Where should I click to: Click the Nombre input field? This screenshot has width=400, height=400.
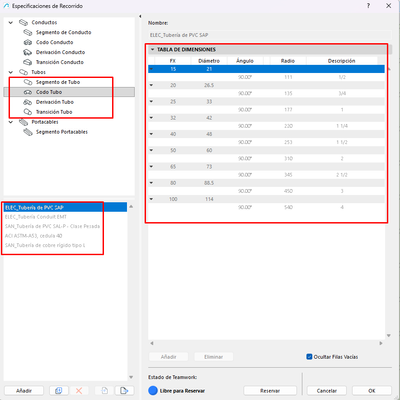pos(270,35)
